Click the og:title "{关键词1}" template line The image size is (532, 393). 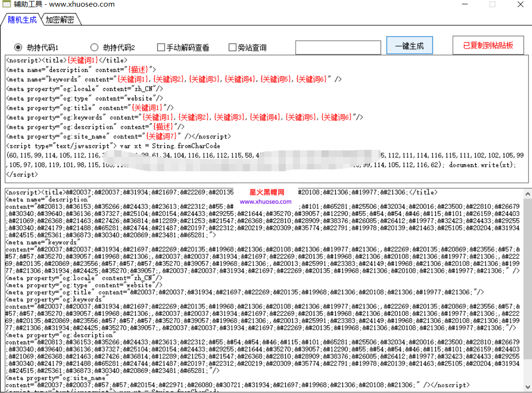point(90,108)
